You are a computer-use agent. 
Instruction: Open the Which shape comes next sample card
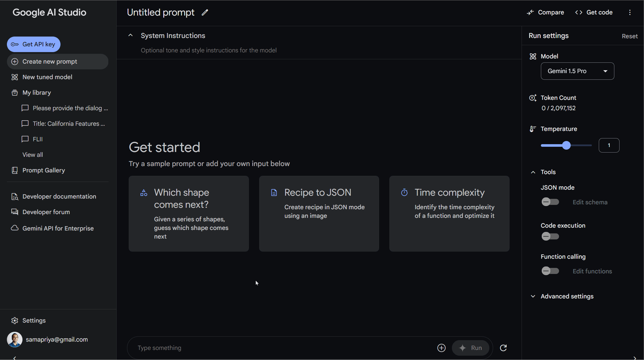[189, 214]
